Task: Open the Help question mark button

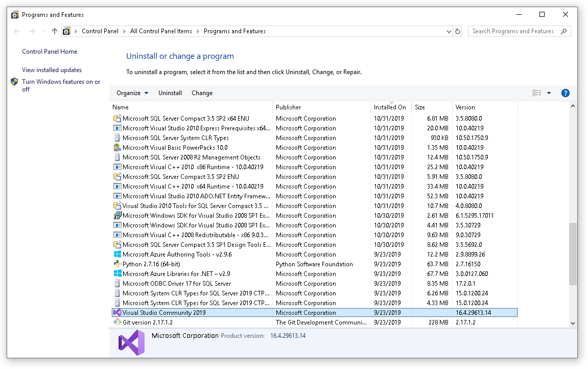Action: click(x=565, y=93)
